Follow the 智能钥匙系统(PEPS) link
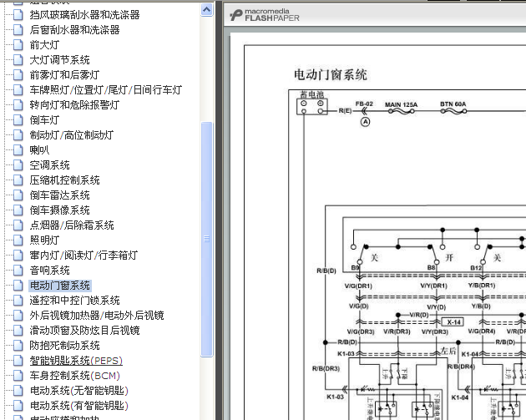Viewport: 526px width, 420px height. pos(76,361)
